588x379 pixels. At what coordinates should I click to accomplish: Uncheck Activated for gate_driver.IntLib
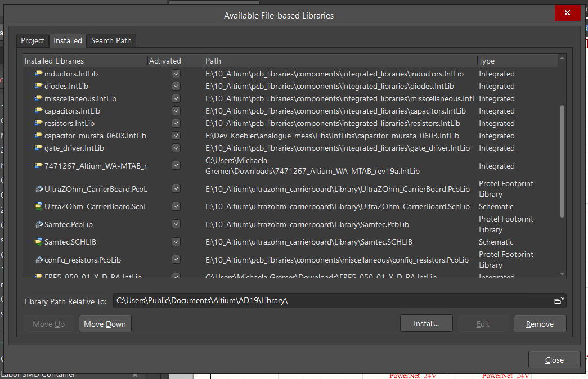(176, 148)
